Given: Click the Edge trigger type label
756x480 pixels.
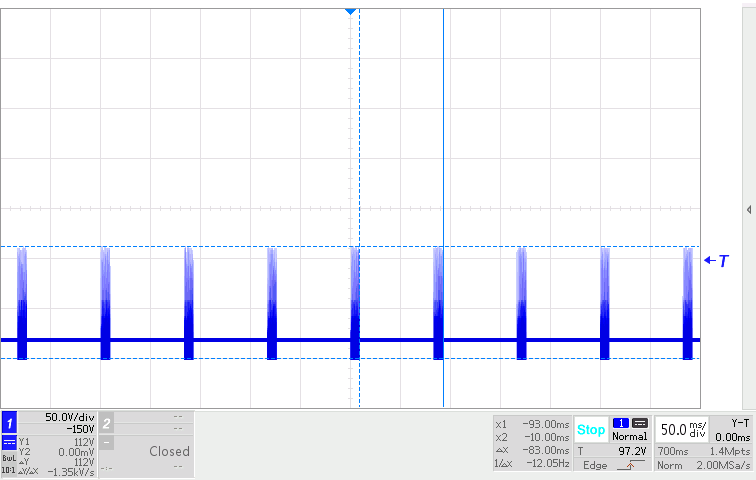Looking at the screenshot, I should [x=594, y=466].
